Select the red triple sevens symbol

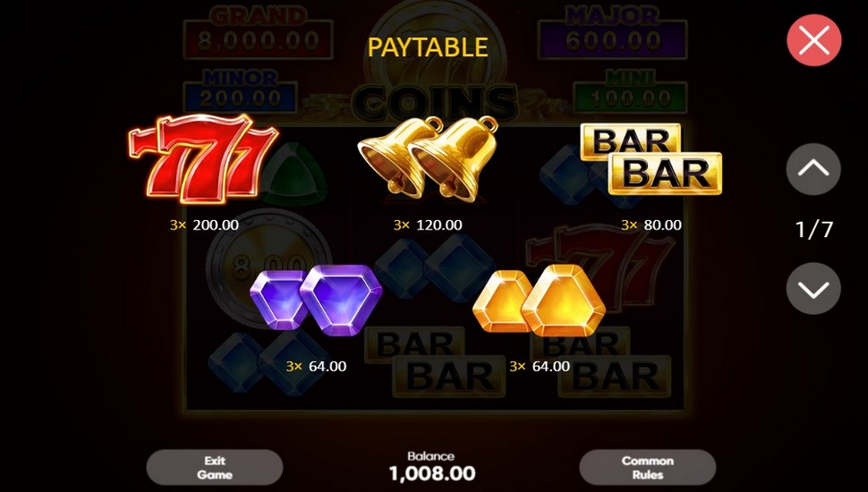point(204,159)
